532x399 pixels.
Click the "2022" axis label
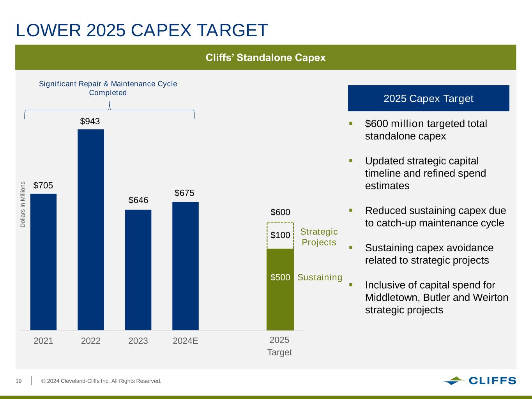[91, 341]
